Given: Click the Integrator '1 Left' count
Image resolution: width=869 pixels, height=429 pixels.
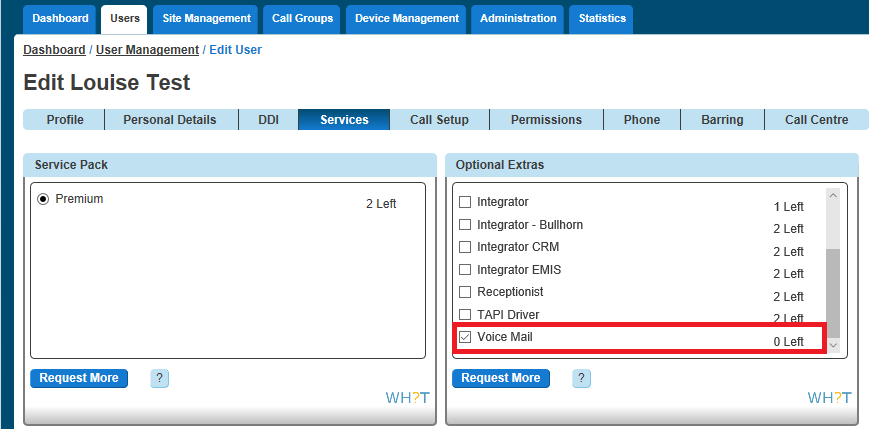Looking at the screenshot, I should click(789, 207).
